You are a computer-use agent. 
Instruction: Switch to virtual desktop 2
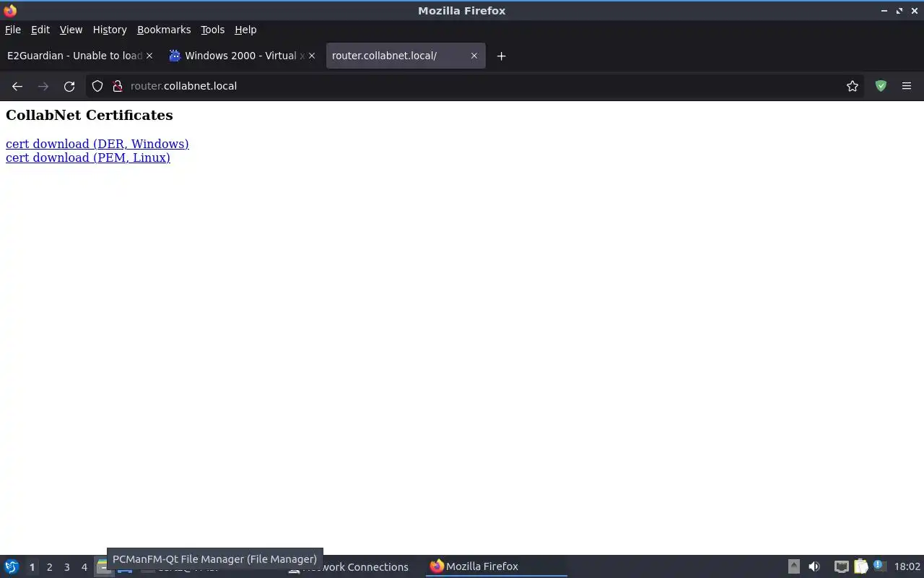point(49,567)
